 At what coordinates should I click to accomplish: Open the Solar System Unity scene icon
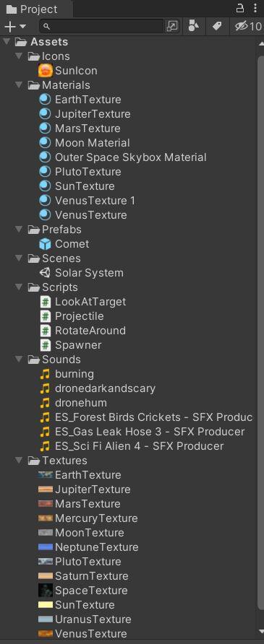coord(46,273)
